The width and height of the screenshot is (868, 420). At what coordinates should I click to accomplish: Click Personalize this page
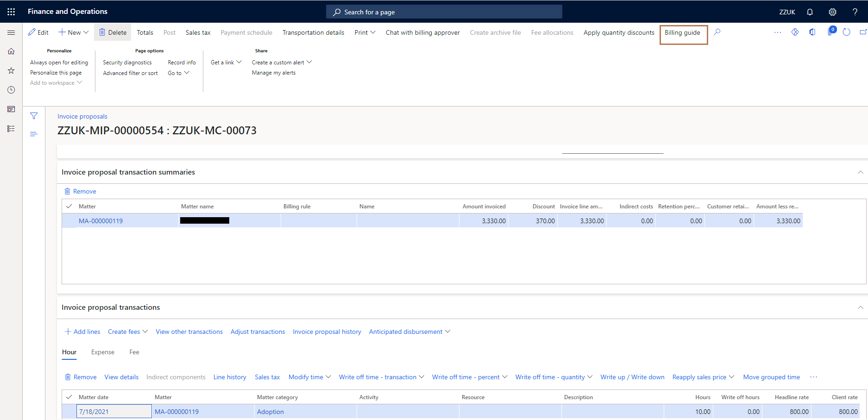[56, 73]
